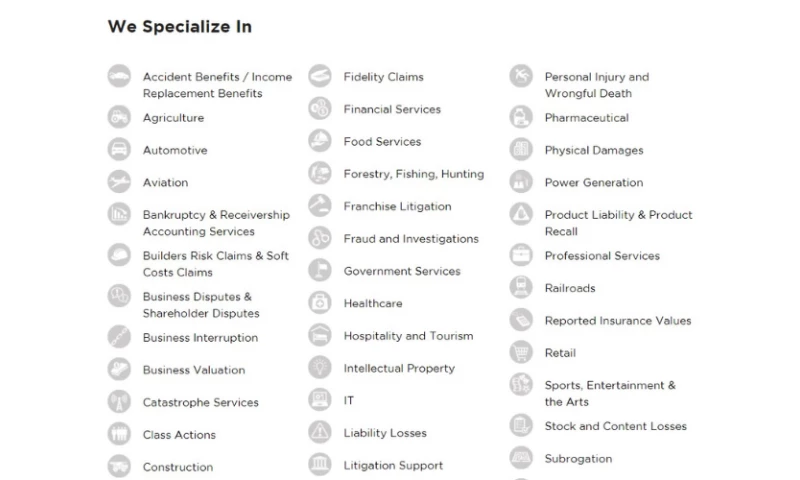Select Fraud and Investigations link
The height and width of the screenshot is (480, 800).
tap(411, 239)
